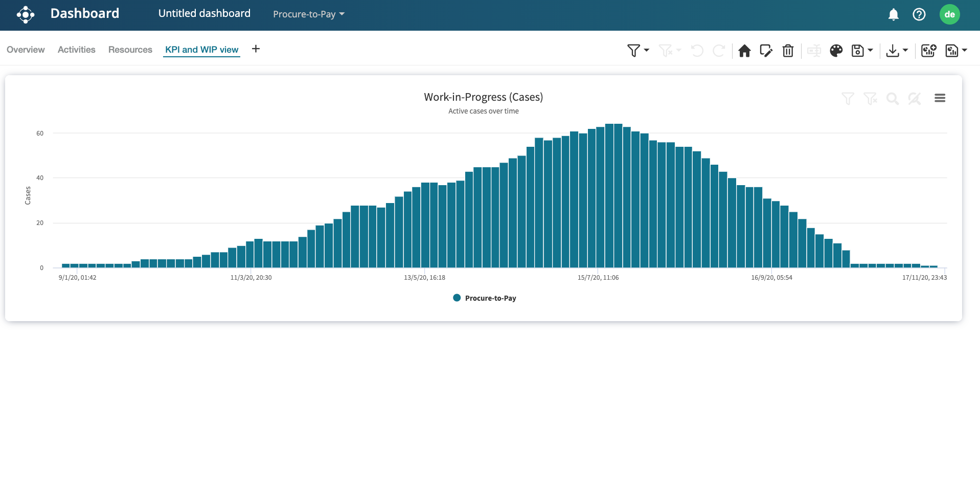Open the color palette theme icon
This screenshot has width=980, height=492.
[x=836, y=51]
